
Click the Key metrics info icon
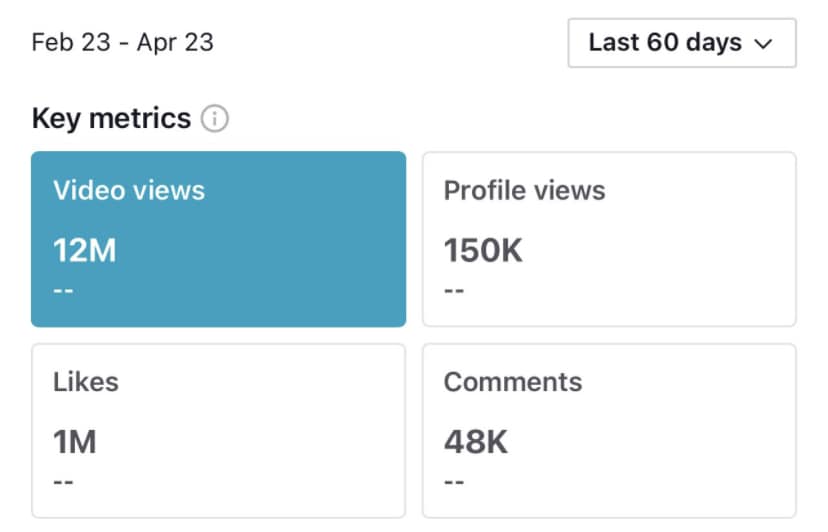tap(214, 119)
